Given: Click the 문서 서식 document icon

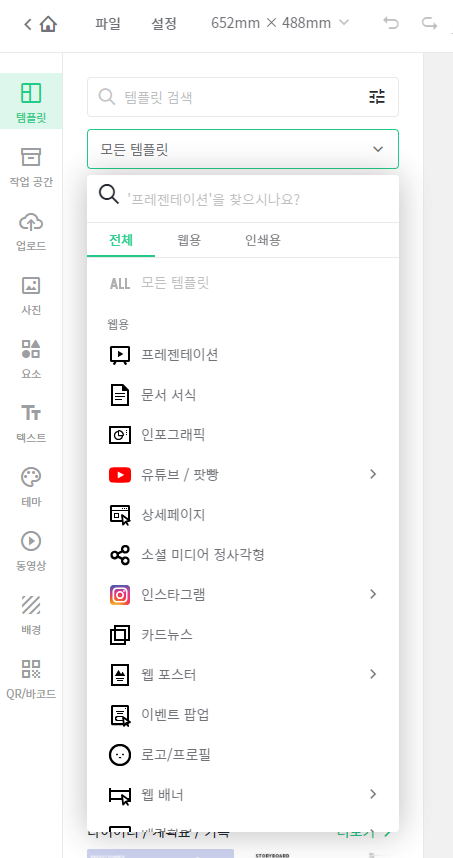Looking at the screenshot, I should (120, 395).
